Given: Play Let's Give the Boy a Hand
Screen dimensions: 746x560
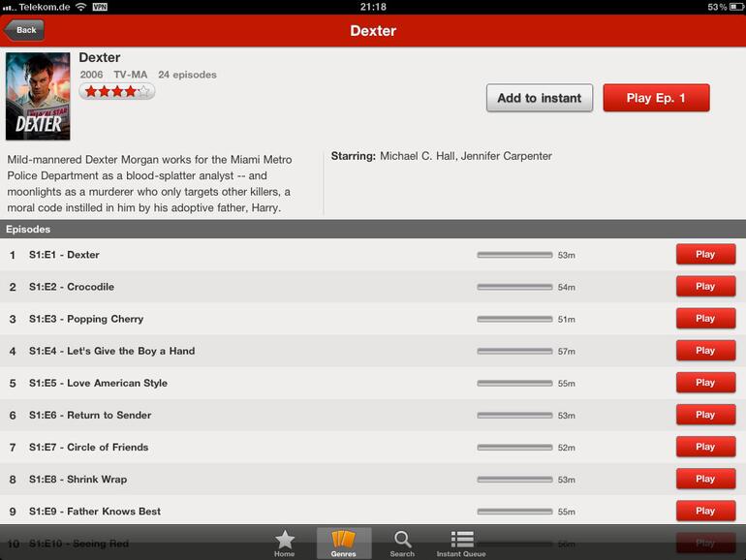Looking at the screenshot, I should pos(705,351).
